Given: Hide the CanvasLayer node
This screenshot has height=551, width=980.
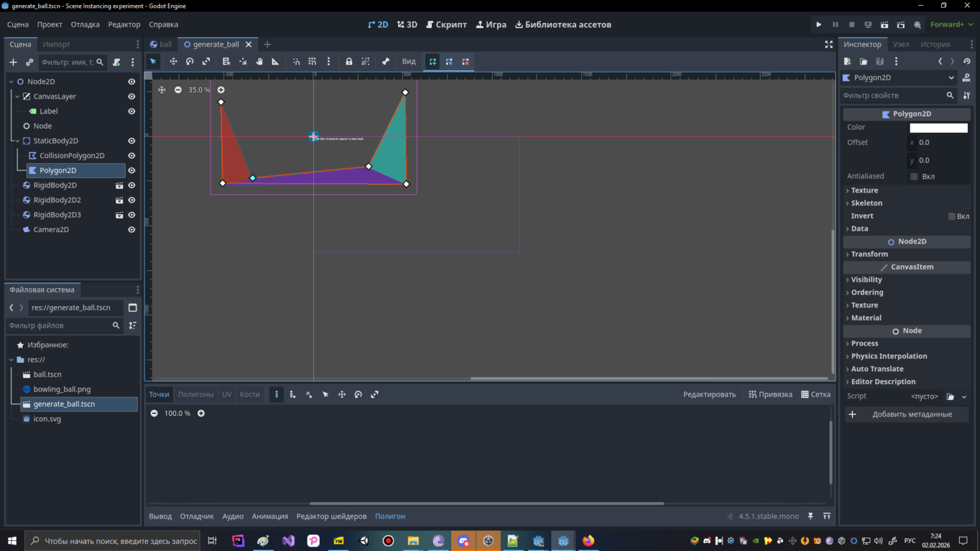Looking at the screenshot, I should pos(131,96).
